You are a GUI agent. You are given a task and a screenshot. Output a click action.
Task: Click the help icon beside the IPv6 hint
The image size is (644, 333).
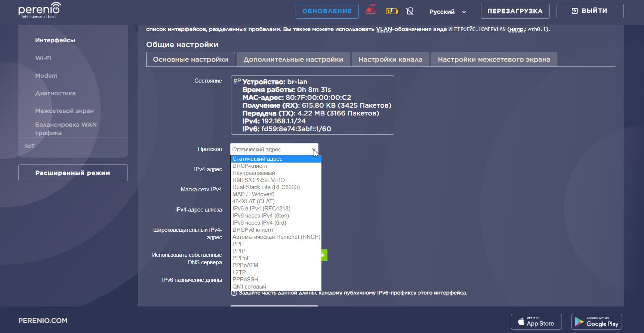pos(234,293)
